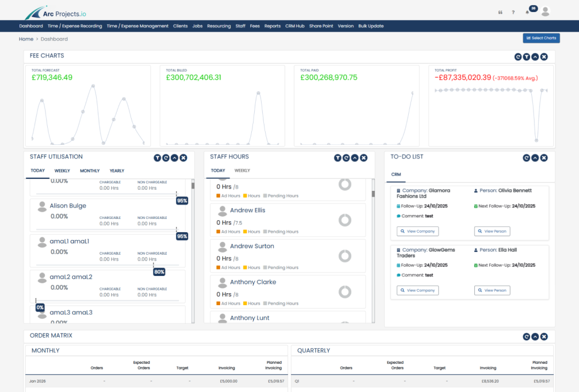
Task: View company for Glamora Fashions Ltd
Action: pyautogui.click(x=417, y=231)
